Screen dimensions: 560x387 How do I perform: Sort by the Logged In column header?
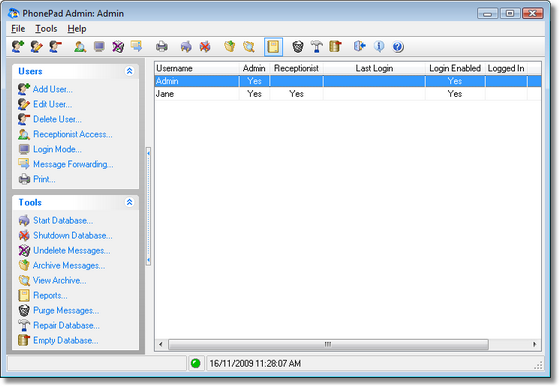[506, 68]
